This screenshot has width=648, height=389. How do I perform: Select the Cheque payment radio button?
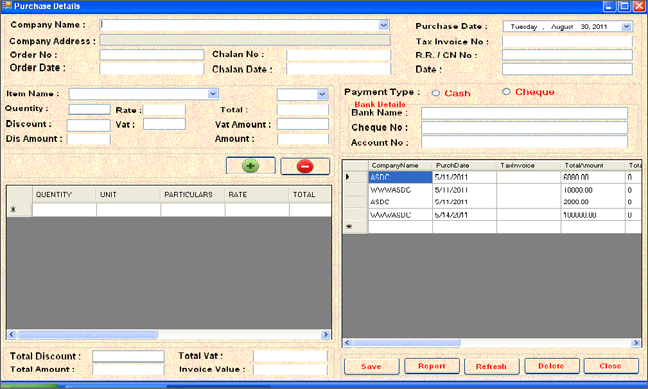click(x=506, y=92)
